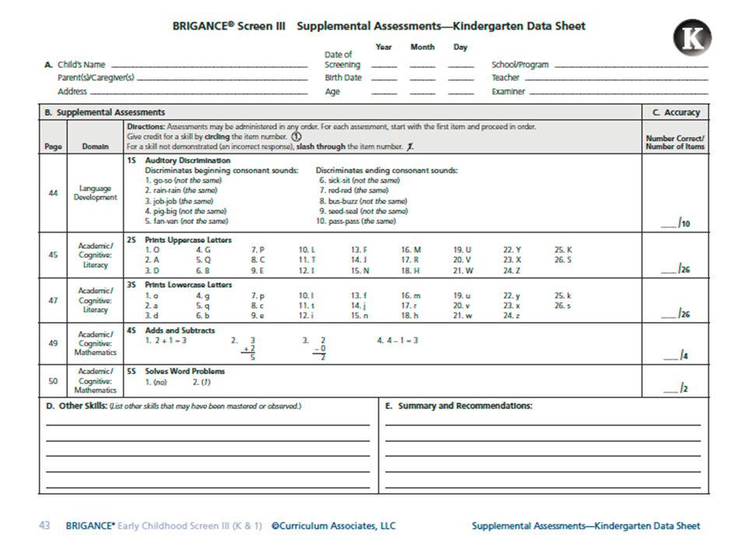This screenshot has height=560, width=747.
Task: Click page number 47 cell
Action: pos(53,300)
